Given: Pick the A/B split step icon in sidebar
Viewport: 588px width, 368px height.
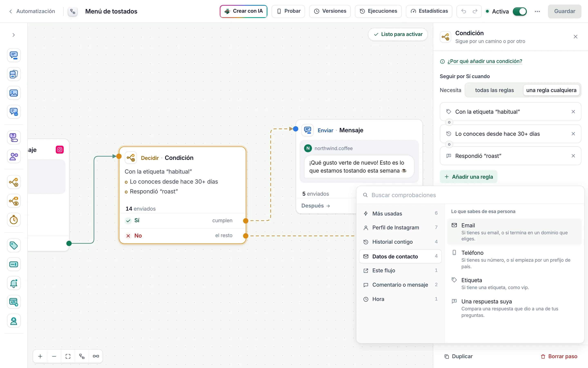Looking at the screenshot, I should [14, 201].
